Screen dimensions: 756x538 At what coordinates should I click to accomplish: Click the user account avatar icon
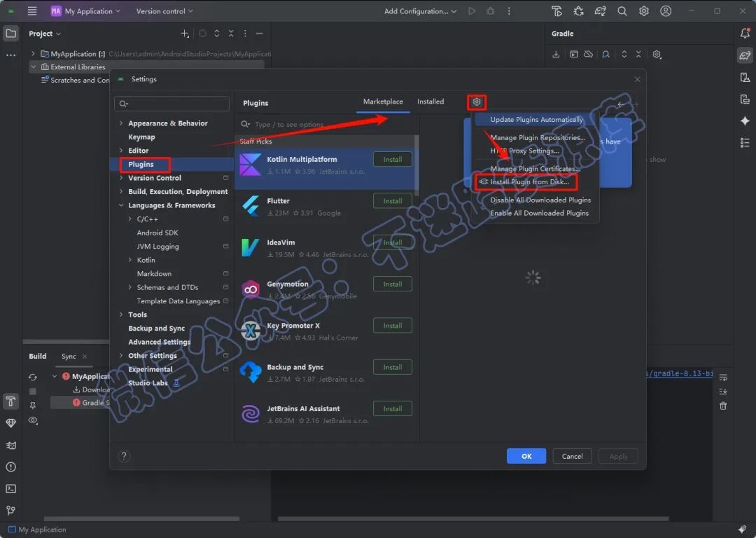[666, 11]
